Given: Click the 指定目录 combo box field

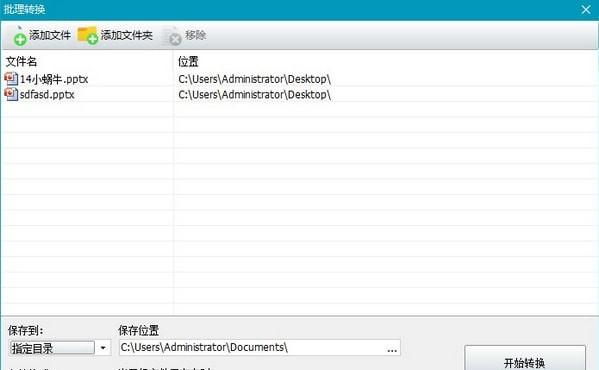Looking at the screenshot, I should pyautogui.click(x=52, y=348).
